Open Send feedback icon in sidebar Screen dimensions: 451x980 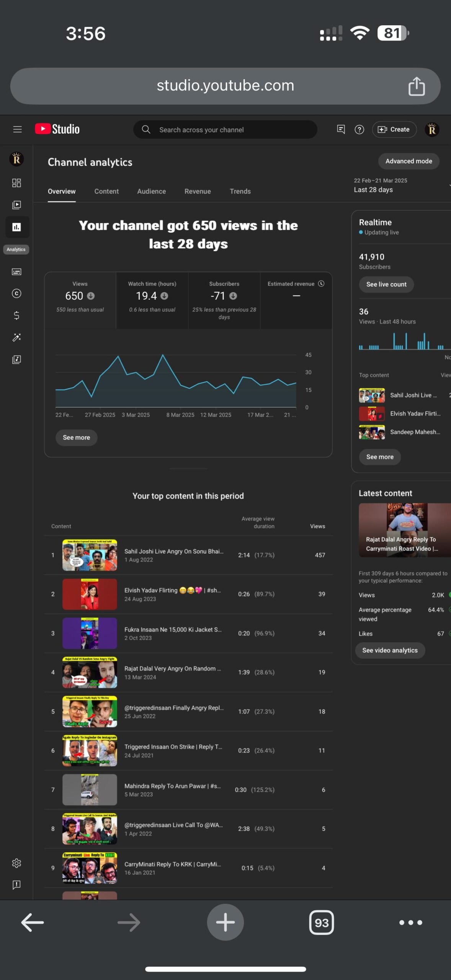16,885
